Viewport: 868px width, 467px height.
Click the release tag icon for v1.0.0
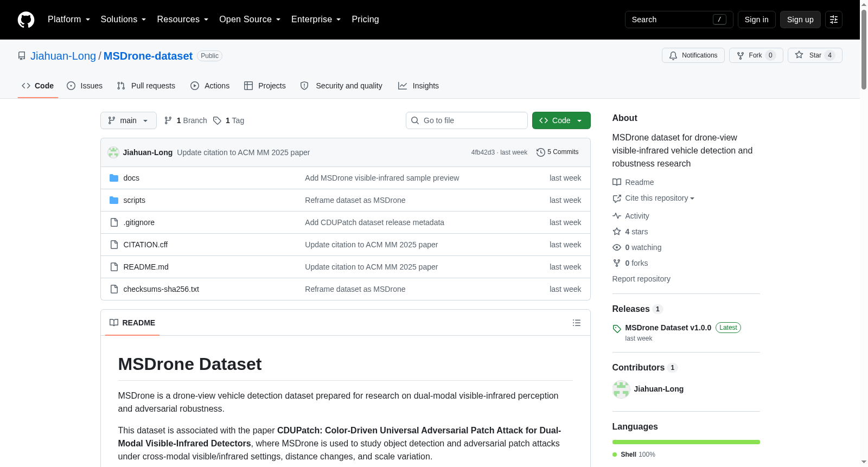point(617,329)
